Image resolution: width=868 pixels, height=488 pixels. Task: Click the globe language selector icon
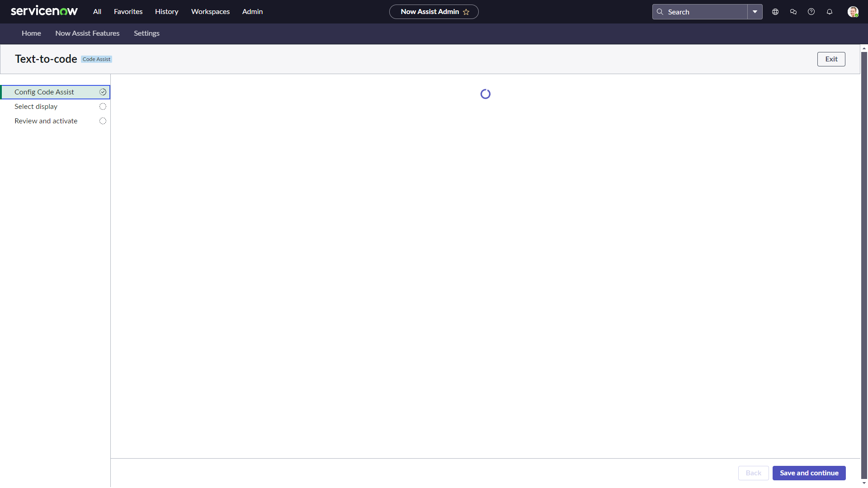(775, 12)
